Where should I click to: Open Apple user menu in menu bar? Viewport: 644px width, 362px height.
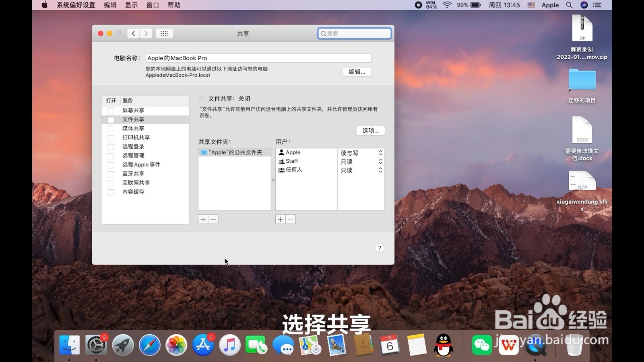click(550, 5)
